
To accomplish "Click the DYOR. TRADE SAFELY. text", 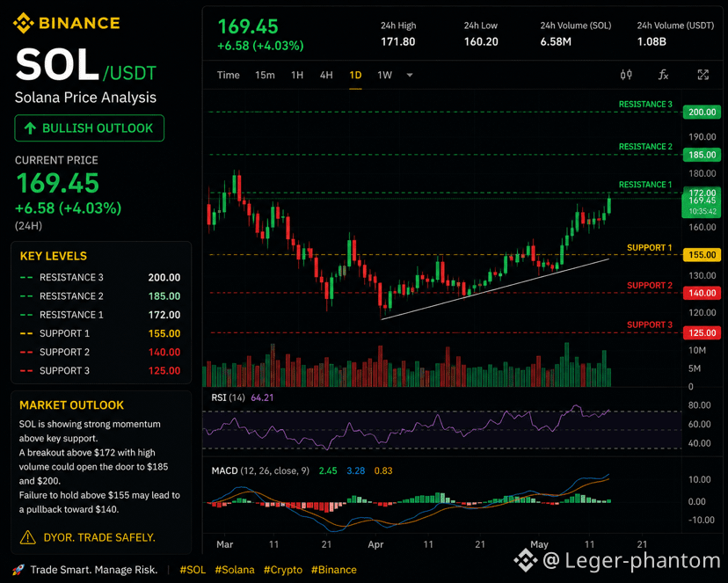I will coord(99,537).
